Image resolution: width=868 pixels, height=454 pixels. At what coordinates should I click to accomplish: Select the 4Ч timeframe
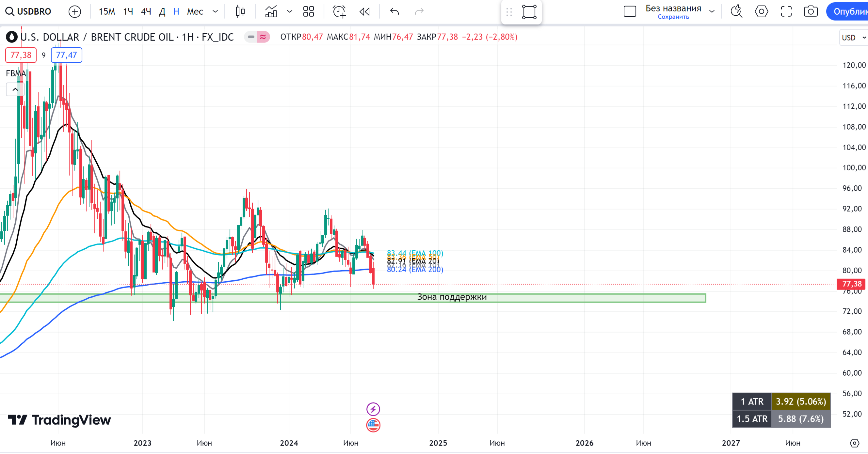click(x=146, y=11)
